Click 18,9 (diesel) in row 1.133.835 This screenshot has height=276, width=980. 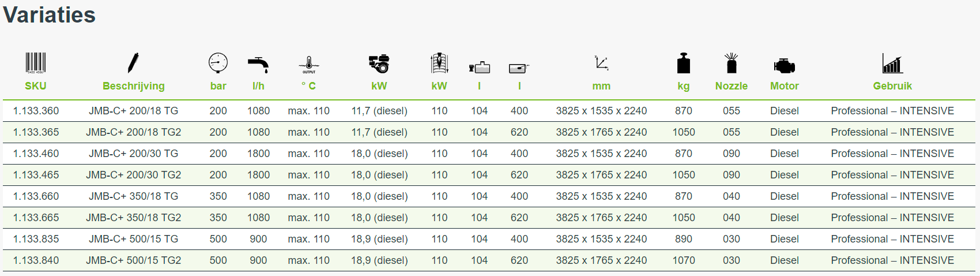[379, 239]
